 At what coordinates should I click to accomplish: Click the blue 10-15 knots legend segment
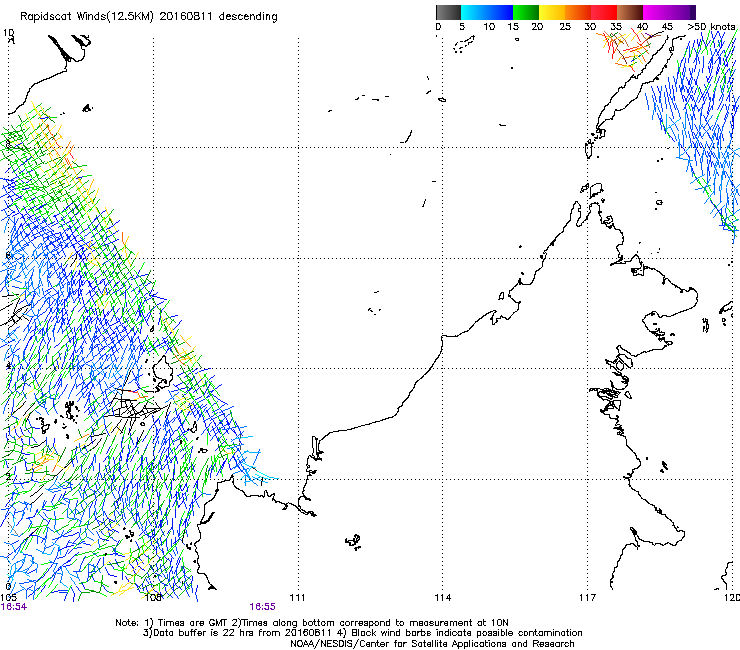pos(500,12)
